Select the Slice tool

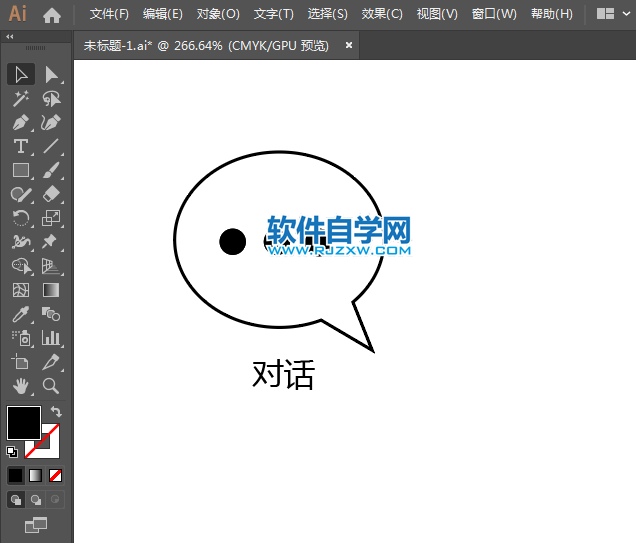pos(51,362)
